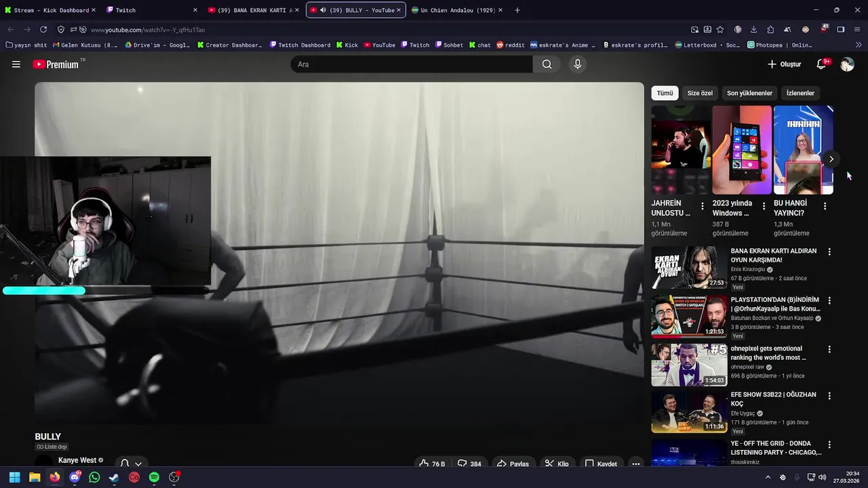Click the Ara search input field
The image size is (868, 488).
[x=412, y=64]
